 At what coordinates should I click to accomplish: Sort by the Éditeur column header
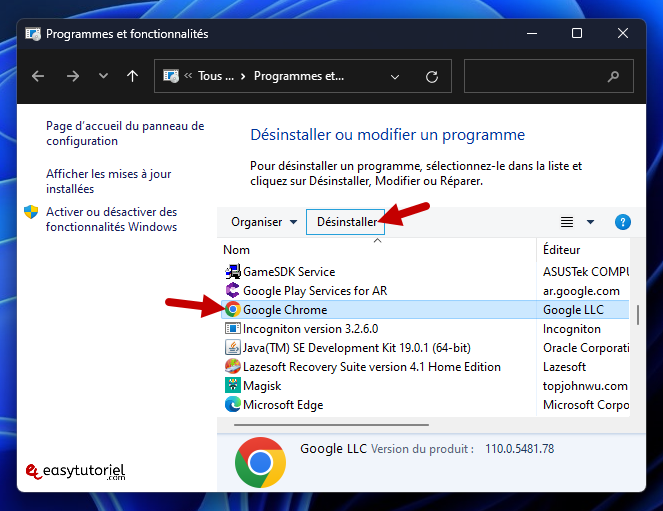(562, 250)
